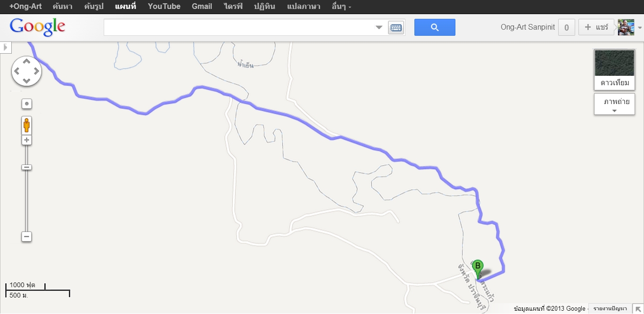644x314 pixels.
Task: Click the zoom slider handle
Action: (27, 168)
